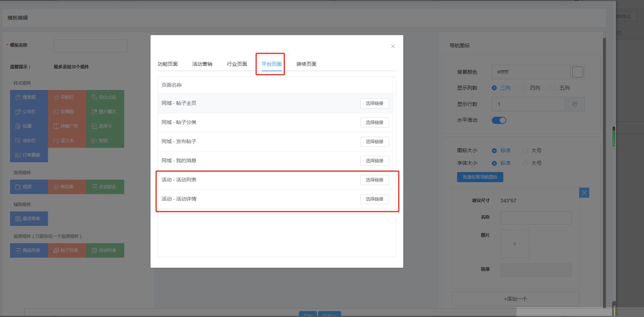Add the 帖子列表 bottom post list component
Viewport: 644px width, 317px height.
[x=67, y=250]
